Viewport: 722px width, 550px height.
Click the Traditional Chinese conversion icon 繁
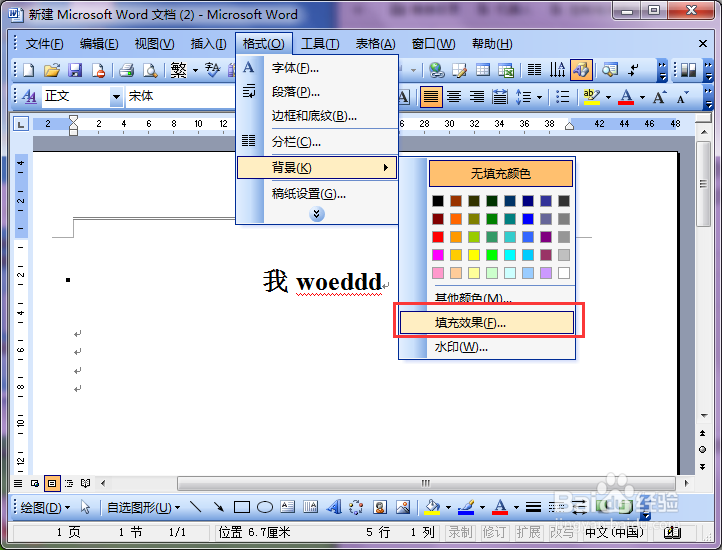coord(179,70)
